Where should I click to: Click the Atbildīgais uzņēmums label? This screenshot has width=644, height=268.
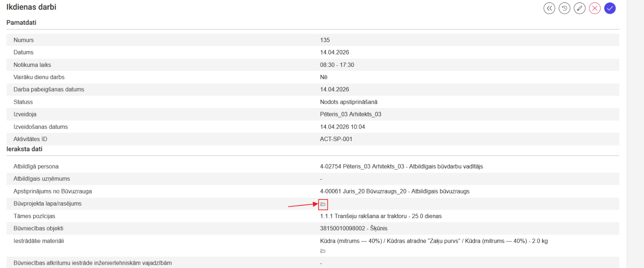(42, 179)
